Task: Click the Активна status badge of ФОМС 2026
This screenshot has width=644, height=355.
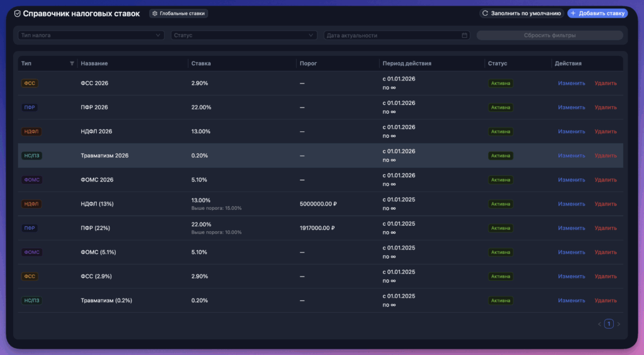Action: 500,180
